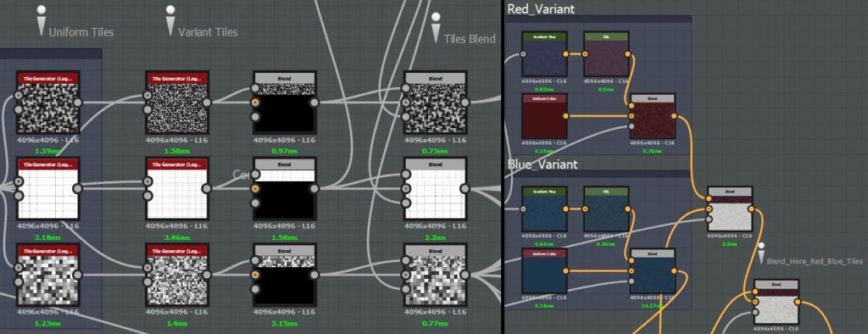
Task: Select the Blend node timed 0.8ms
Action: click(730, 209)
